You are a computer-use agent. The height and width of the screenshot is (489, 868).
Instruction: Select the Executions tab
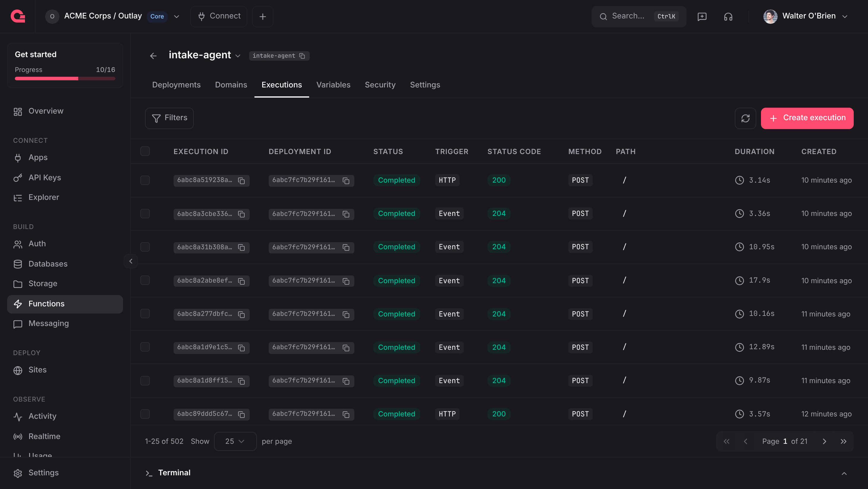click(x=282, y=85)
